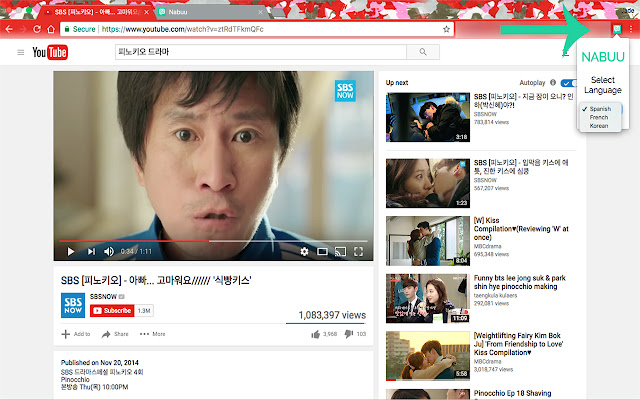Expand the More options under video
Image resolution: width=640 pixels, height=400 pixels.
click(x=153, y=334)
